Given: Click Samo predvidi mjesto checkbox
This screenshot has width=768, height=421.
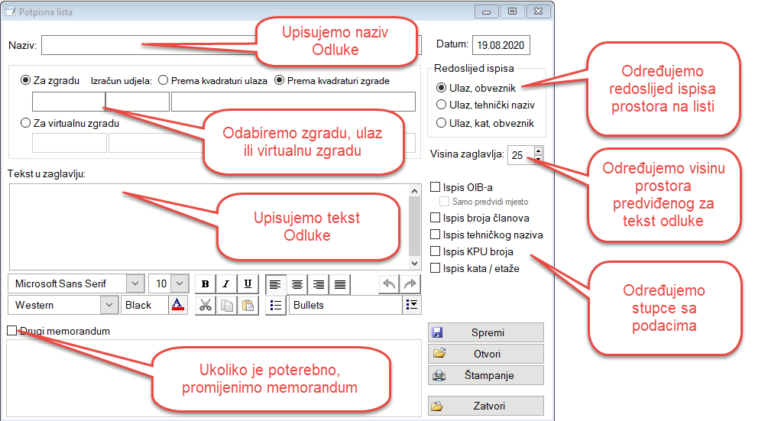Looking at the screenshot, I should (x=444, y=201).
